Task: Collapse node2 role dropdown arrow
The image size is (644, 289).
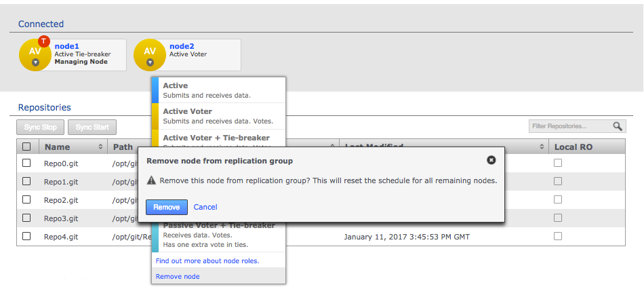Action: click(150, 63)
